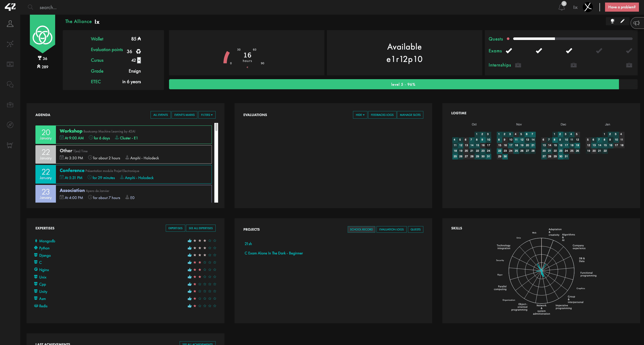The height and width of the screenshot is (345, 644).
Task: Open the graph network sidebar icon
Action: (x=10, y=44)
